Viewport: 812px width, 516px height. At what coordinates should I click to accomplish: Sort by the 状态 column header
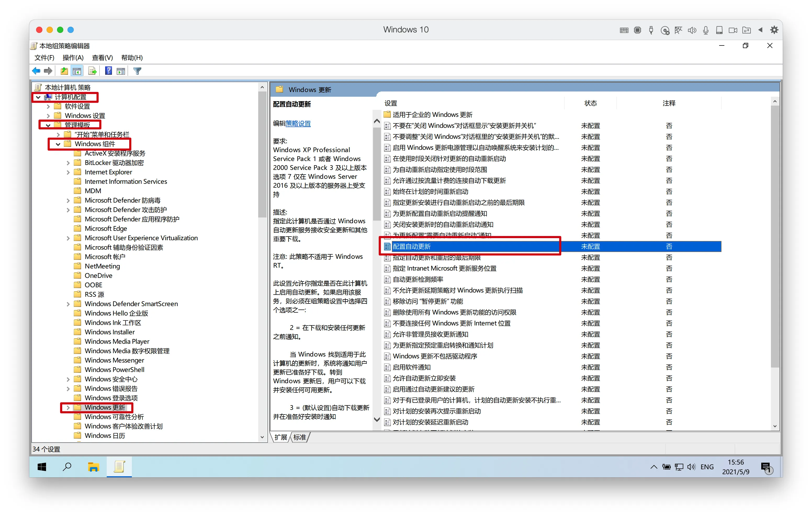(x=590, y=104)
